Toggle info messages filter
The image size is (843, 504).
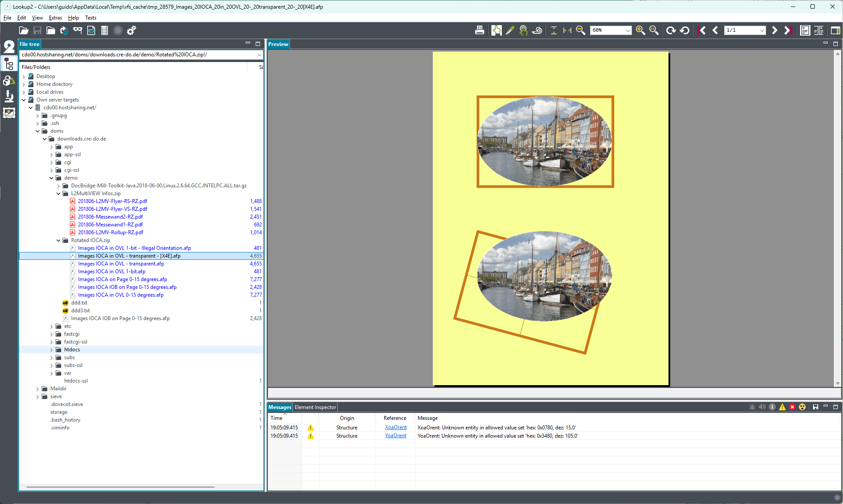(x=772, y=407)
